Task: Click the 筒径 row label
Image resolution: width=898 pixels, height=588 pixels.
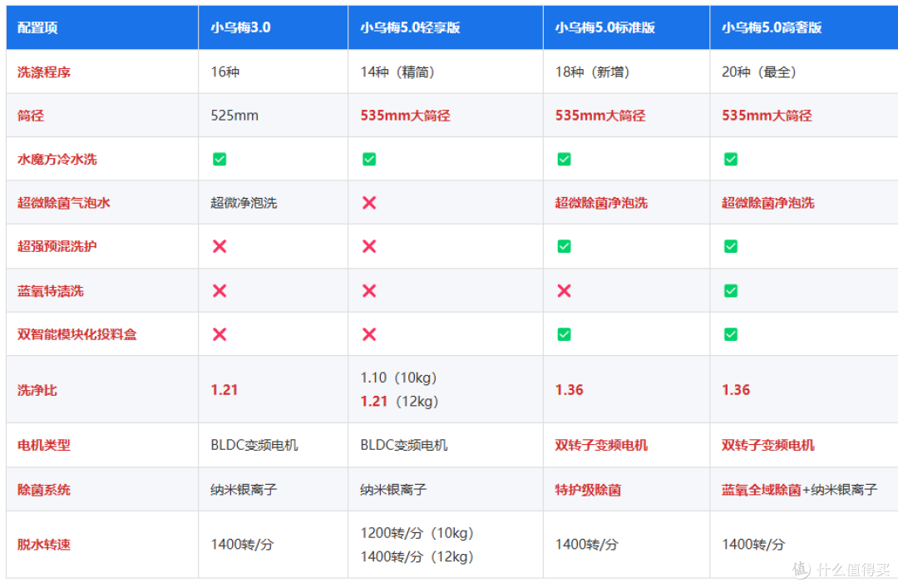Action: coord(31,116)
